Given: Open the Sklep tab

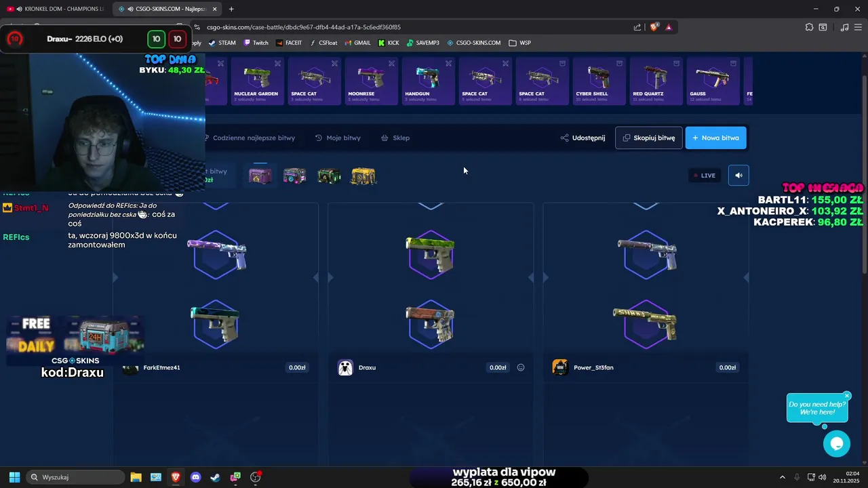Looking at the screenshot, I should (395, 138).
